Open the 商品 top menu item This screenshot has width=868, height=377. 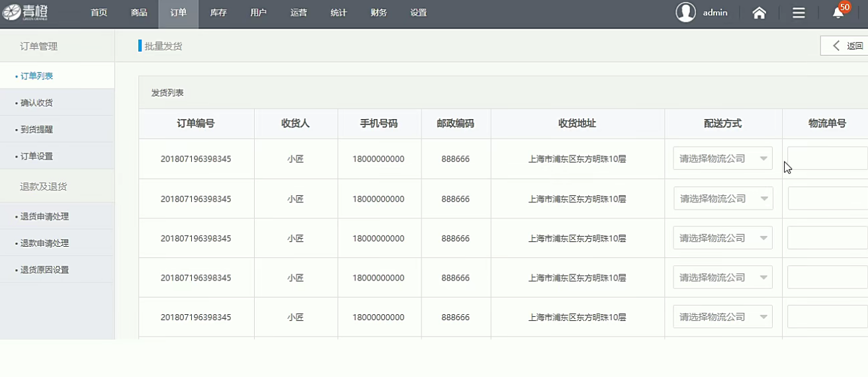pyautogui.click(x=139, y=13)
